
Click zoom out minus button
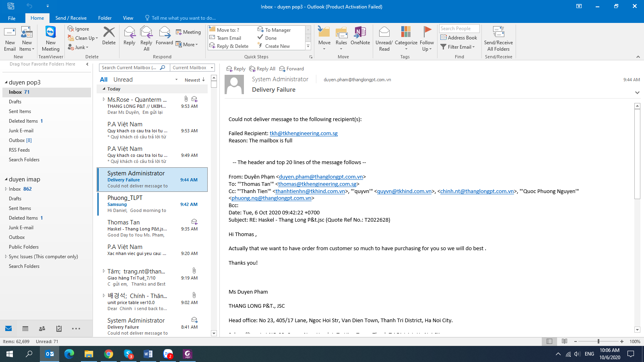click(x=576, y=341)
